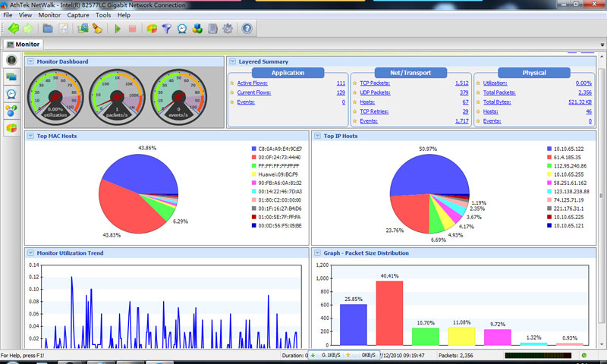This screenshot has width=607, height=364.
Task: Switch to the Monitor tab
Action: (23, 45)
